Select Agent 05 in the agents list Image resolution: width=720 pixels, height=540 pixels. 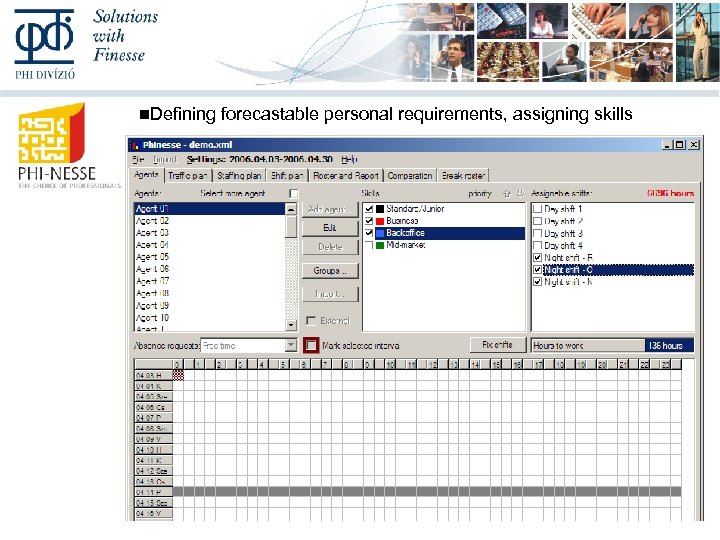click(x=209, y=257)
